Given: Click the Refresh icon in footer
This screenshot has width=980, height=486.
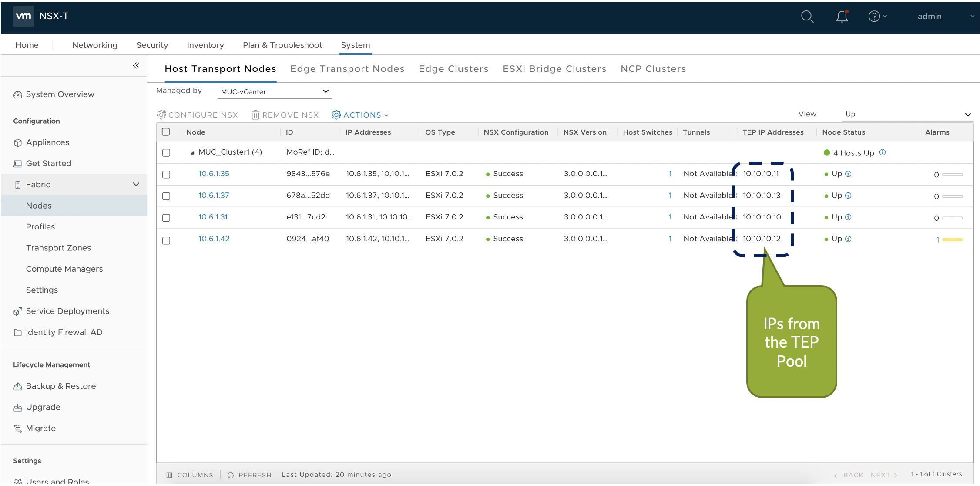Looking at the screenshot, I should [231, 475].
